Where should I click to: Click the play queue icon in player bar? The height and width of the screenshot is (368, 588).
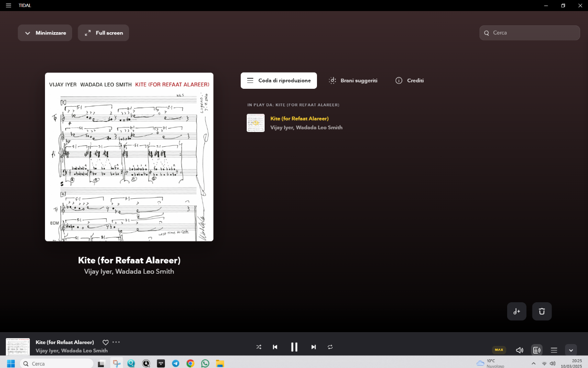click(x=554, y=350)
